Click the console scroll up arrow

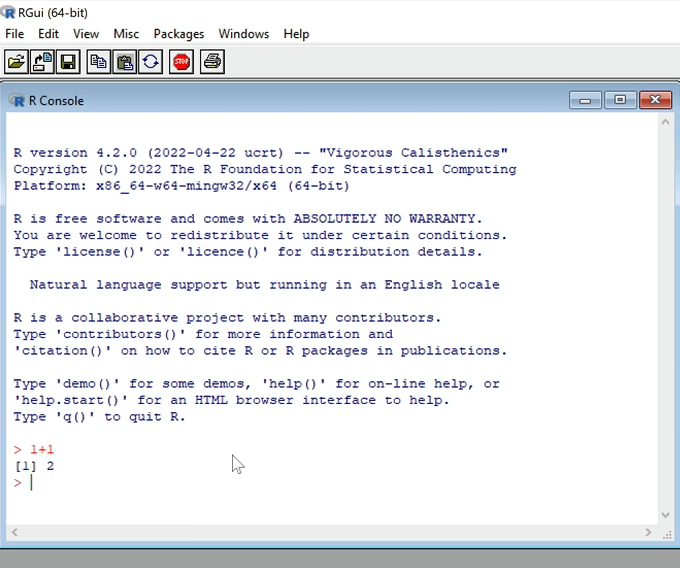coord(665,122)
